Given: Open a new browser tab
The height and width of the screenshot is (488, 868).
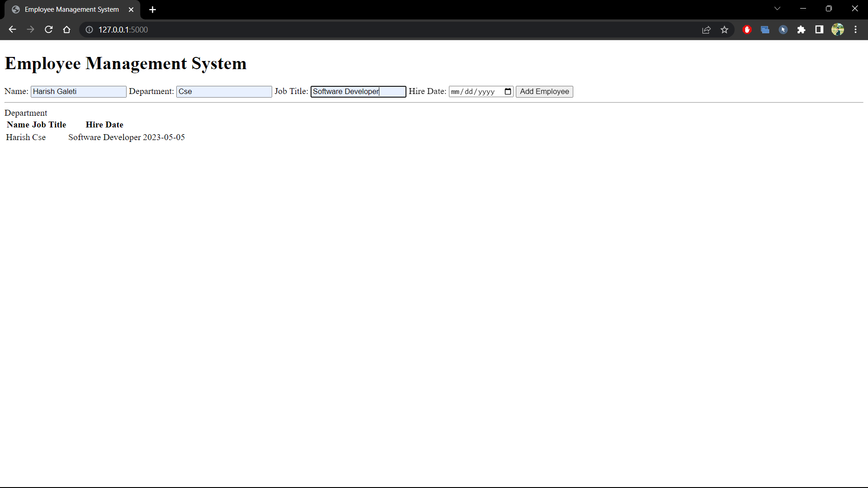Looking at the screenshot, I should click(152, 9).
